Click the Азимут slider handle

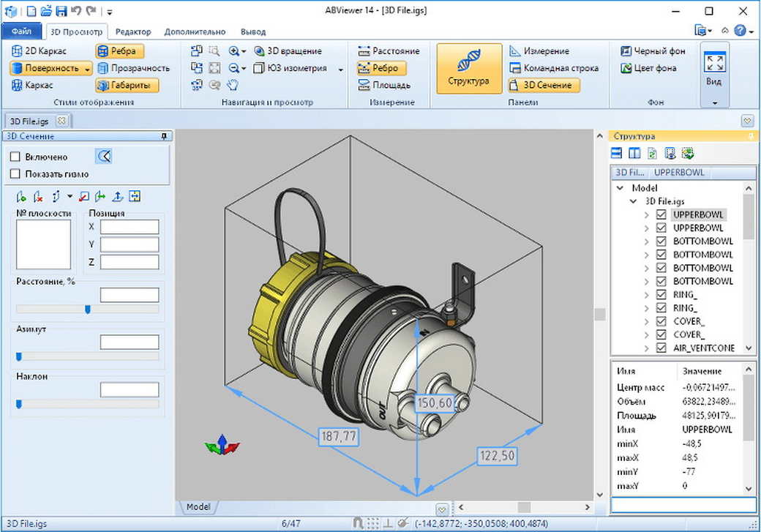tap(19, 357)
